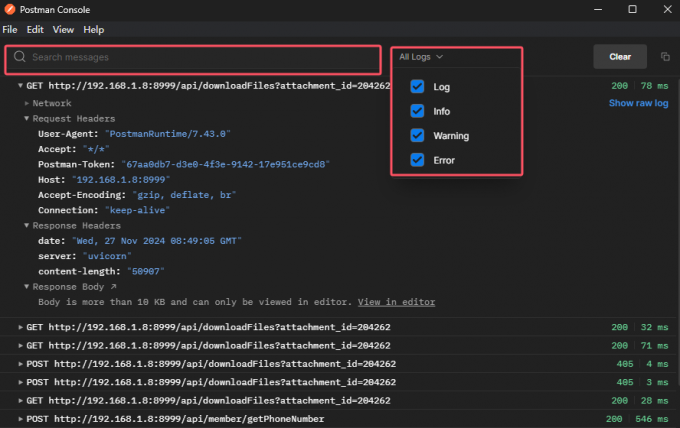Select the Host value 192.168.1.8:8999
The image size is (680, 428).
121,180
